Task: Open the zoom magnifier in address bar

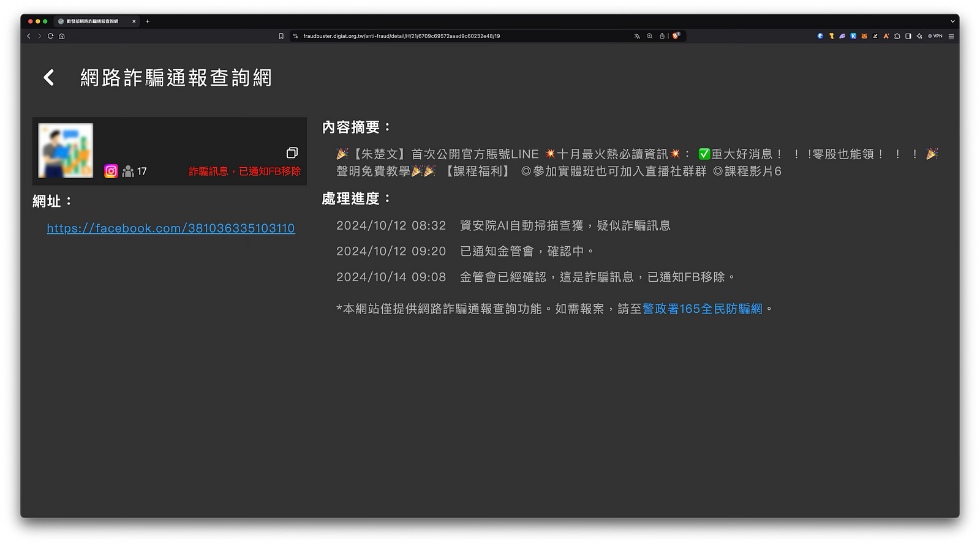Action: [650, 36]
